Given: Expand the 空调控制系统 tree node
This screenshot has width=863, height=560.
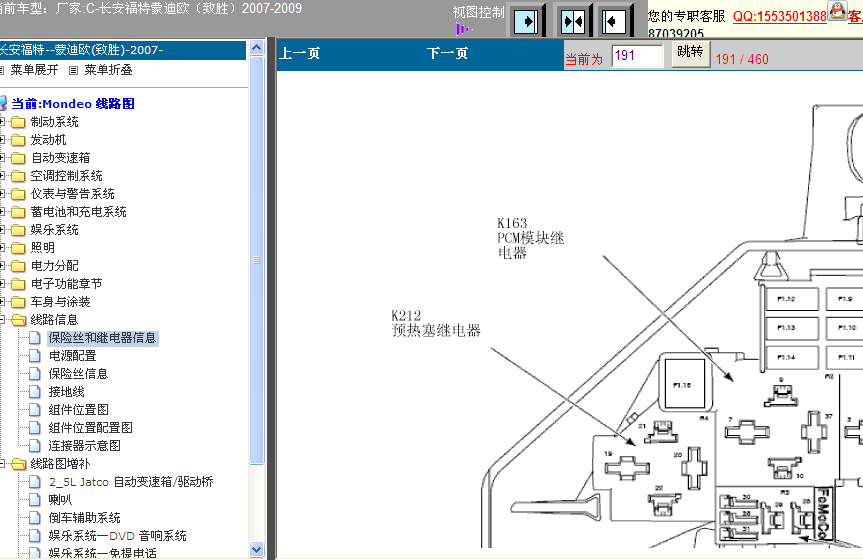Looking at the screenshot, I should click(2, 176).
